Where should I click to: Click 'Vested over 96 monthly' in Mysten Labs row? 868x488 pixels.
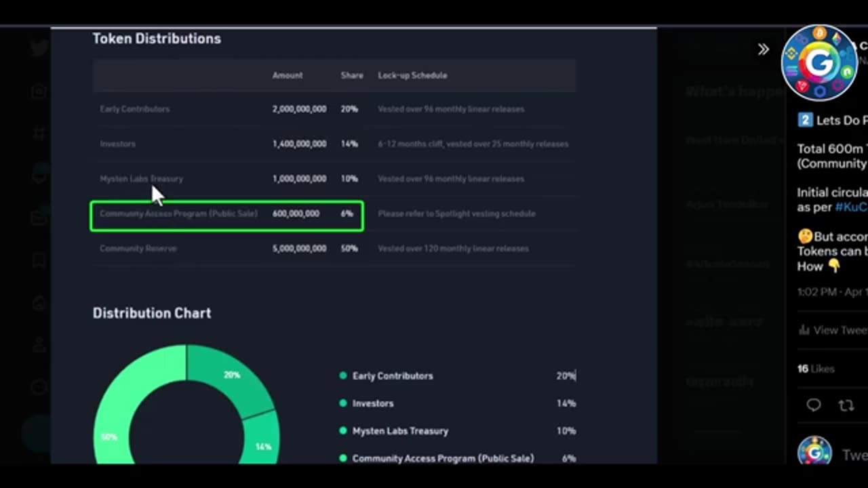[451, 179]
